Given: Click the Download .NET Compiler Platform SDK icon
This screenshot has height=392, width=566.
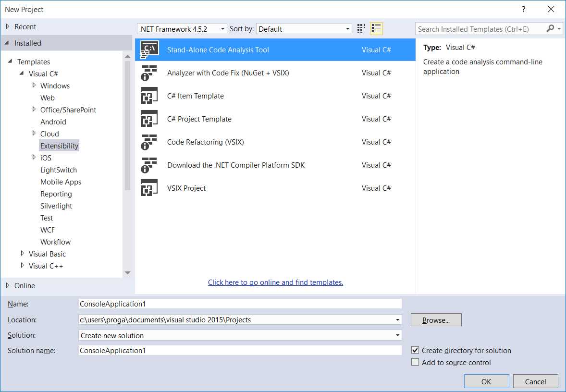Looking at the screenshot, I should [149, 165].
